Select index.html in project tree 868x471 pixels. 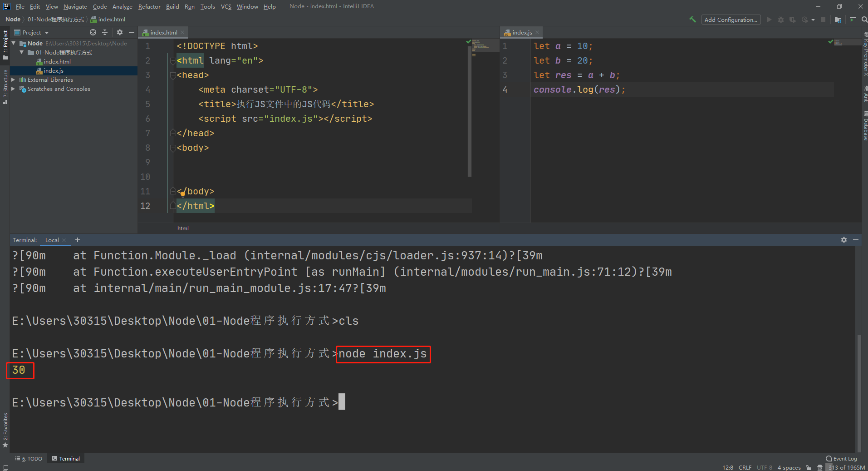coord(57,61)
